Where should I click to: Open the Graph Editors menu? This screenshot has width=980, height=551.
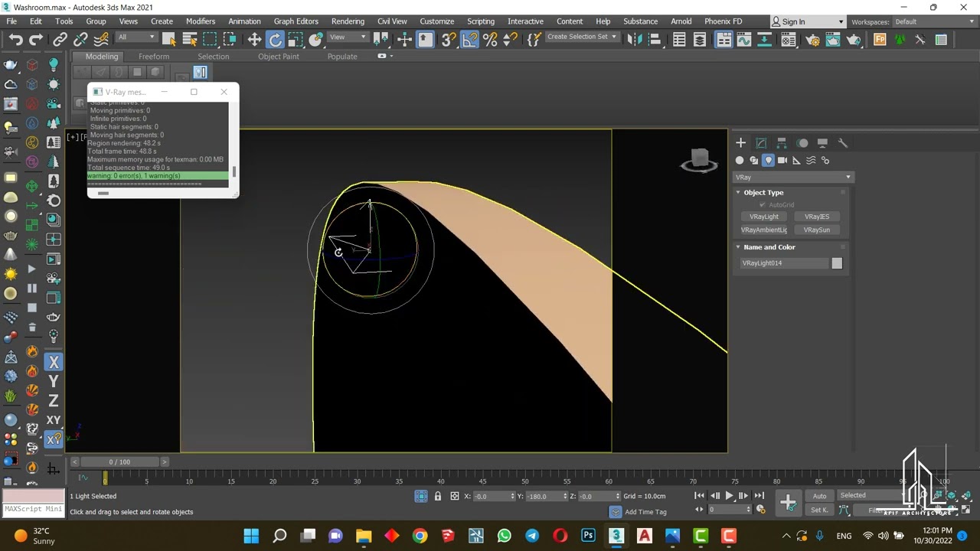point(296,21)
